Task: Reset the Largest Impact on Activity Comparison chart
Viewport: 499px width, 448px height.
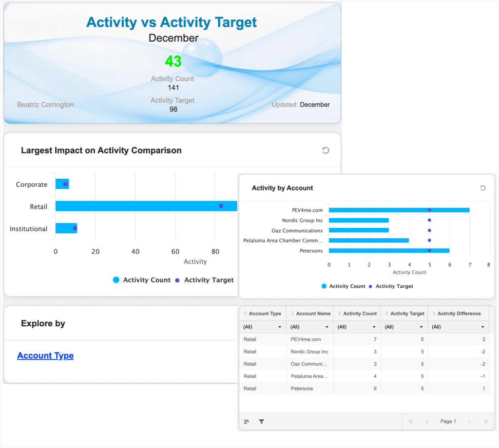Action: click(x=326, y=150)
